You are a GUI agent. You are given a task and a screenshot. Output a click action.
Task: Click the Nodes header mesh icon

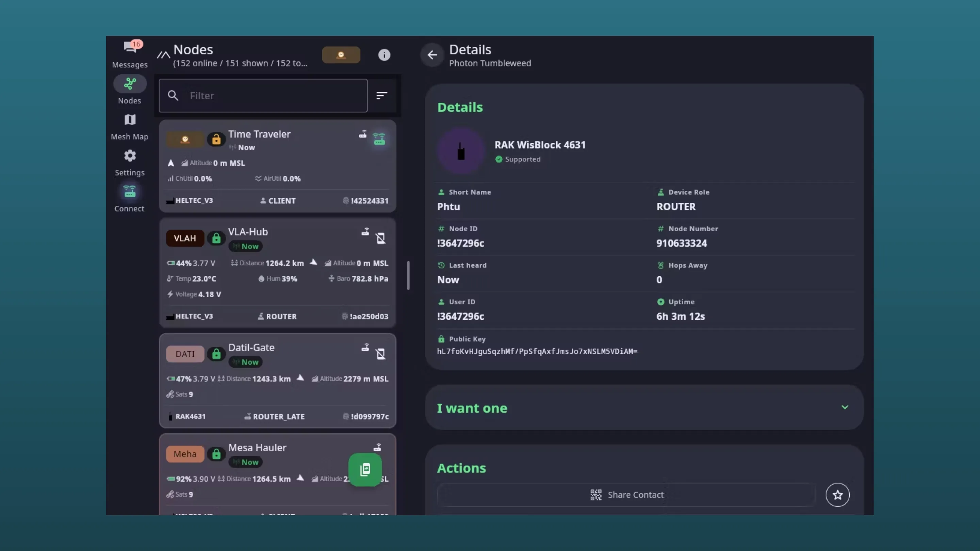(164, 55)
